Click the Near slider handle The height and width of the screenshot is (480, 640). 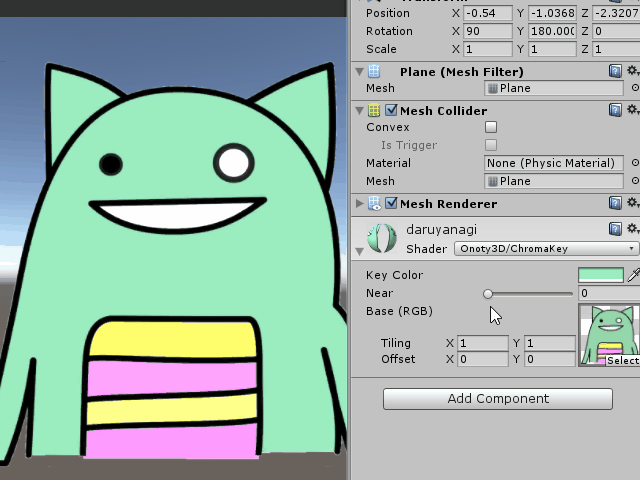(x=488, y=293)
